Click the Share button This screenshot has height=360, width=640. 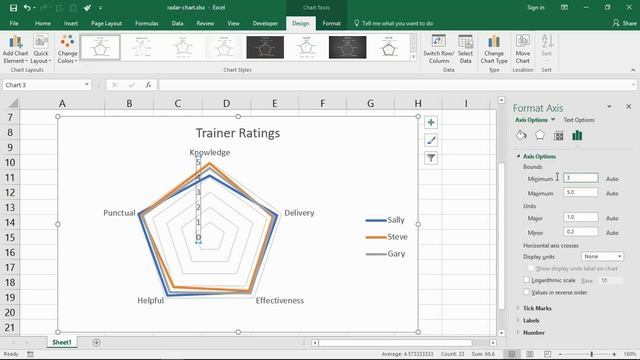pyautogui.click(x=625, y=23)
